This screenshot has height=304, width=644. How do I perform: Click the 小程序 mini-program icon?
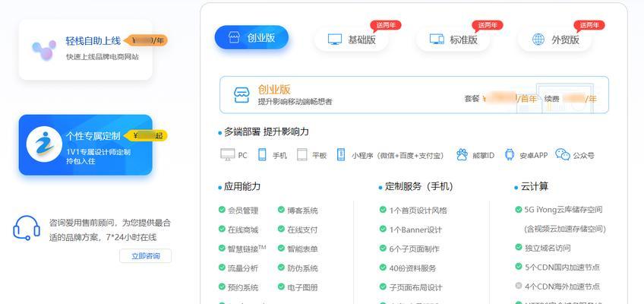coord(340,154)
